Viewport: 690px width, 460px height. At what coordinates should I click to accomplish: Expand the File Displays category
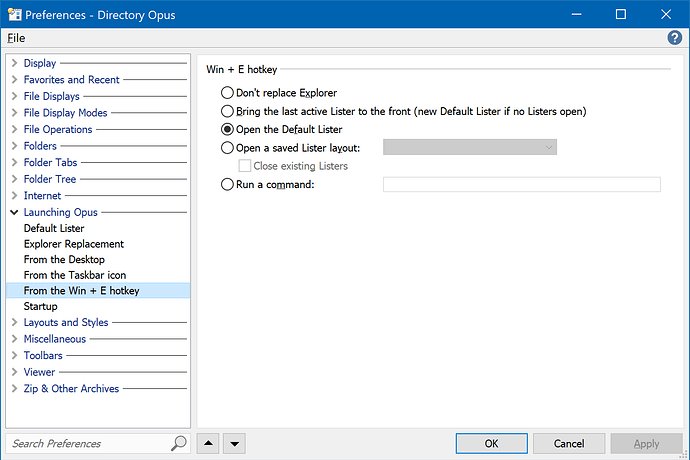point(15,96)
